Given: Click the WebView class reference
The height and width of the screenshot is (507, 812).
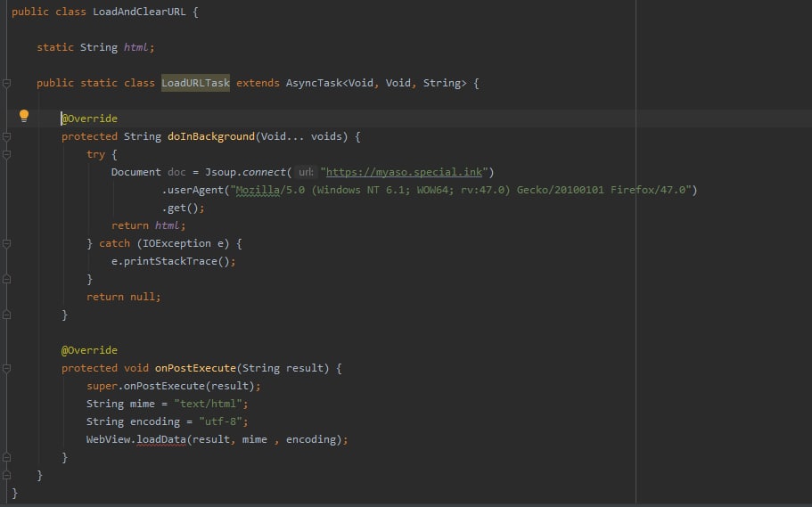Looking at the screenshot, I should [x=108, y=439].
